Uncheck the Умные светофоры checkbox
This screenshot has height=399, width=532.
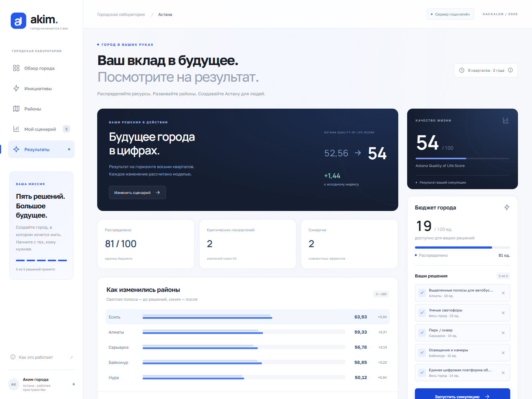point(422,313)
